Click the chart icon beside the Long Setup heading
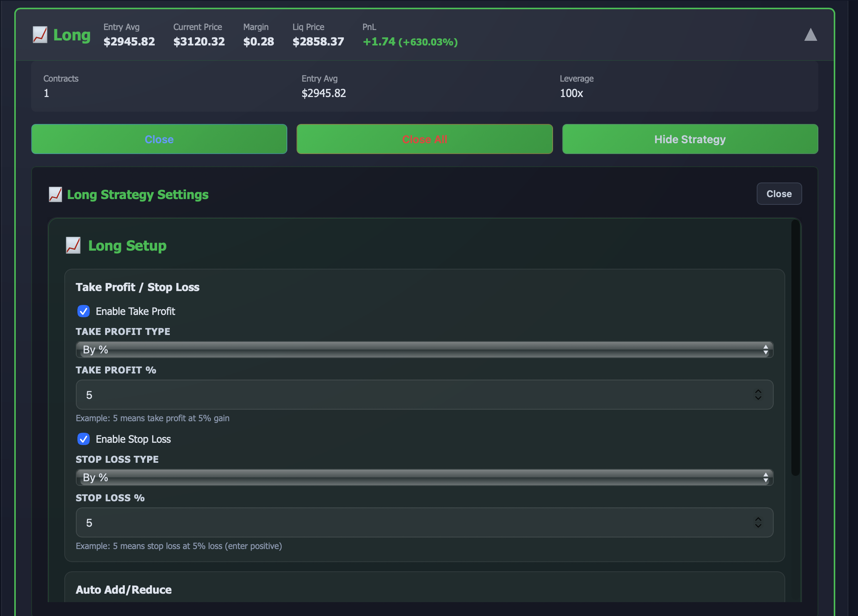The image size is (858, 616). (x=73, y=245)
